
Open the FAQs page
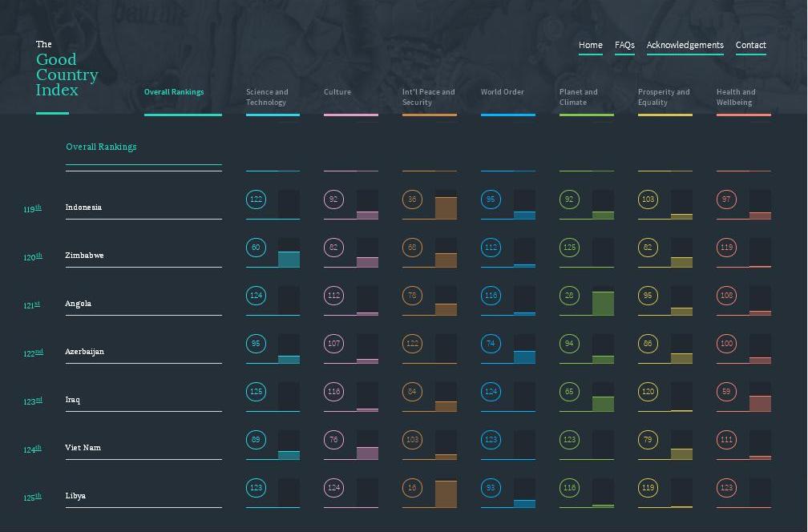624,45
